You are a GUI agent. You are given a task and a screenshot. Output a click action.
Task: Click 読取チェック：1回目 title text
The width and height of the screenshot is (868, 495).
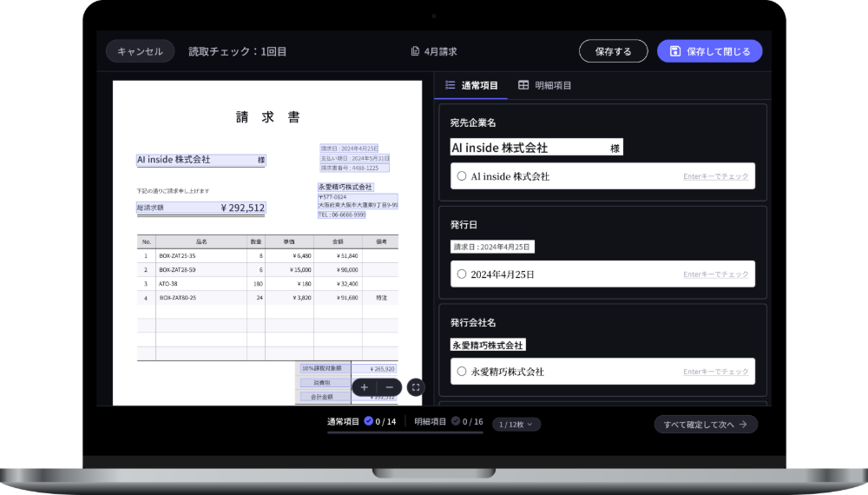(x=238, y=51)
